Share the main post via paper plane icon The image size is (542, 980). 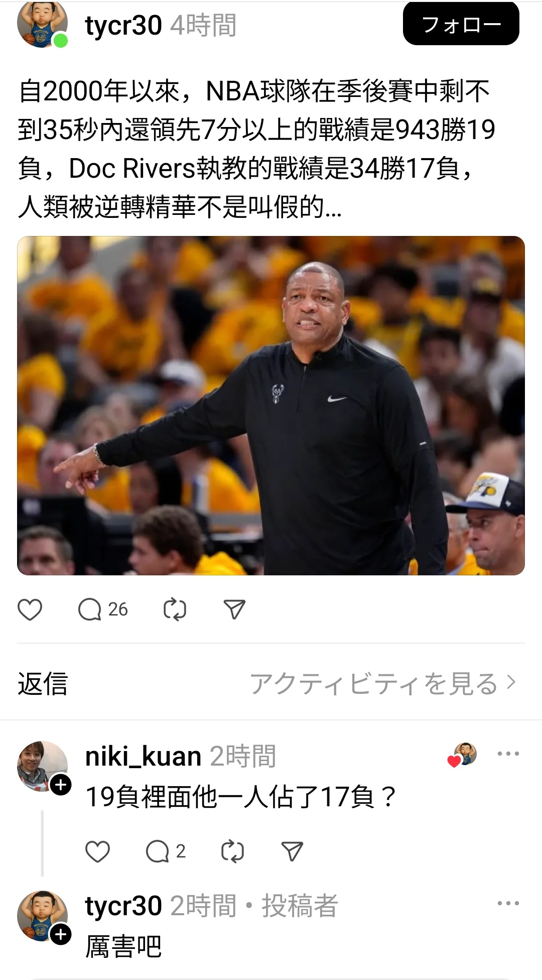pyautogui.click(x=234, y=609)
